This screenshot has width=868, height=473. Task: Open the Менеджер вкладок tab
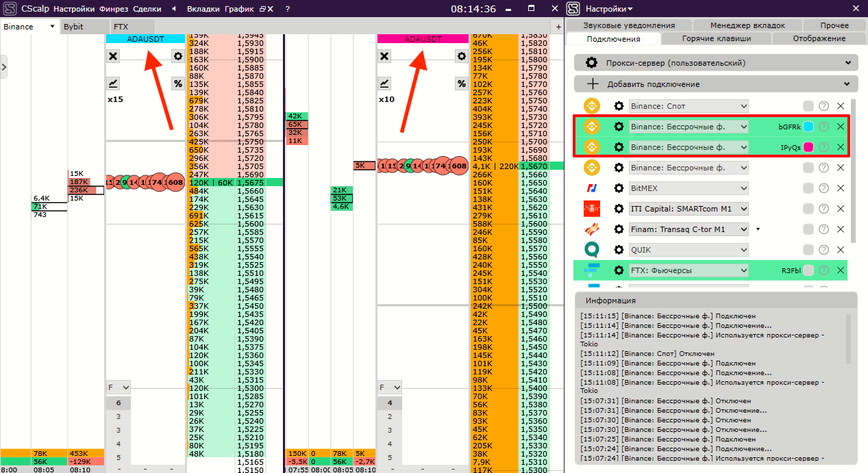click(748, 25)
